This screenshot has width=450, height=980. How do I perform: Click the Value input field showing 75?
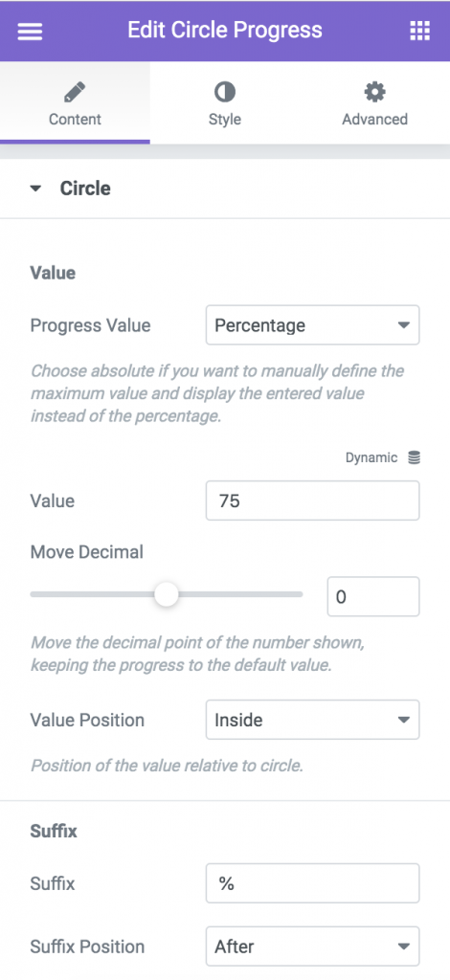312,500
